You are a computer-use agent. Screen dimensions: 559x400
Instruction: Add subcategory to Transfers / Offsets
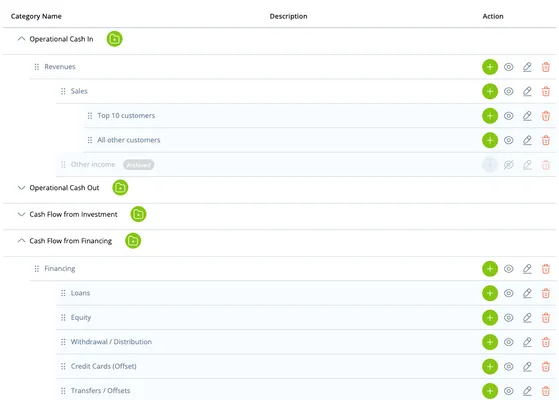coord(490,391)
